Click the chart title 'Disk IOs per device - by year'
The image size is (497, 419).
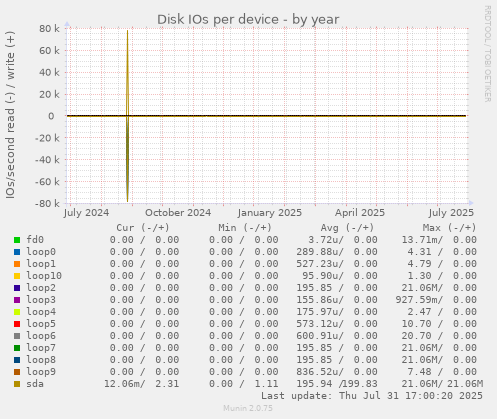[x=248, y=20]
